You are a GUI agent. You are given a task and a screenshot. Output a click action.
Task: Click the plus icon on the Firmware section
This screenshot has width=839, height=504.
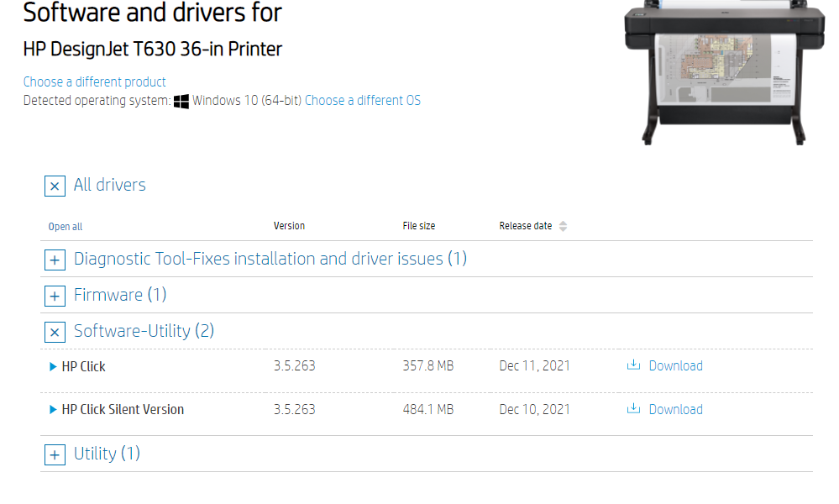pos(55,296)
